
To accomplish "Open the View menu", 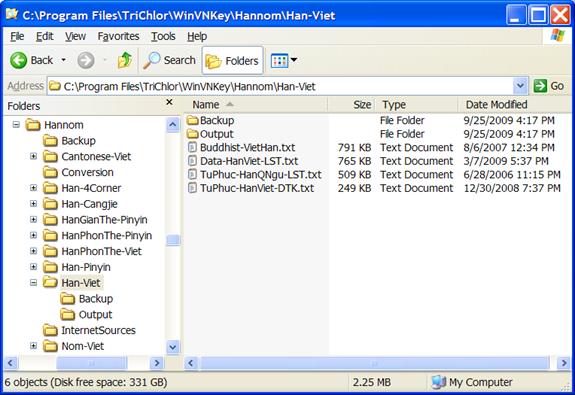I will (x=75, y=36).
